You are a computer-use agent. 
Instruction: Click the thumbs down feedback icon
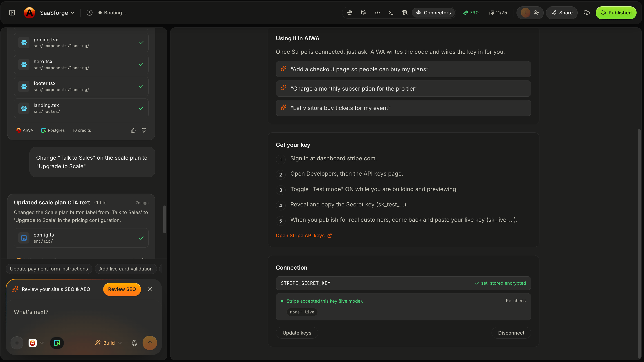pyautogui.click(x=144, y=130)
